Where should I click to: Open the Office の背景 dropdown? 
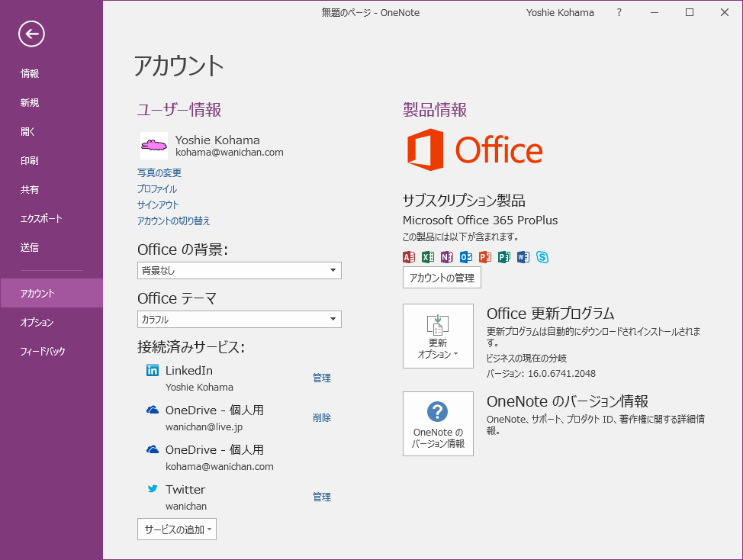240,271
